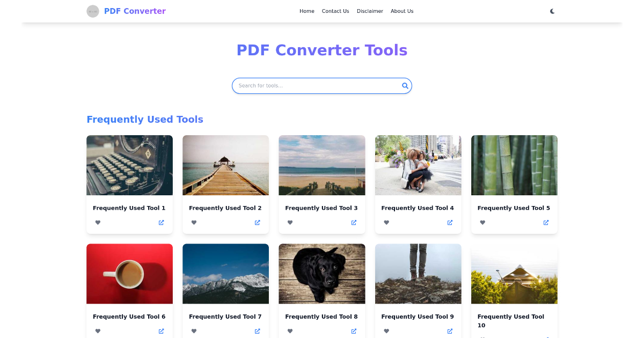Click the PDF Converter logo icon
644x338 pixels.
tap(92, 11)
